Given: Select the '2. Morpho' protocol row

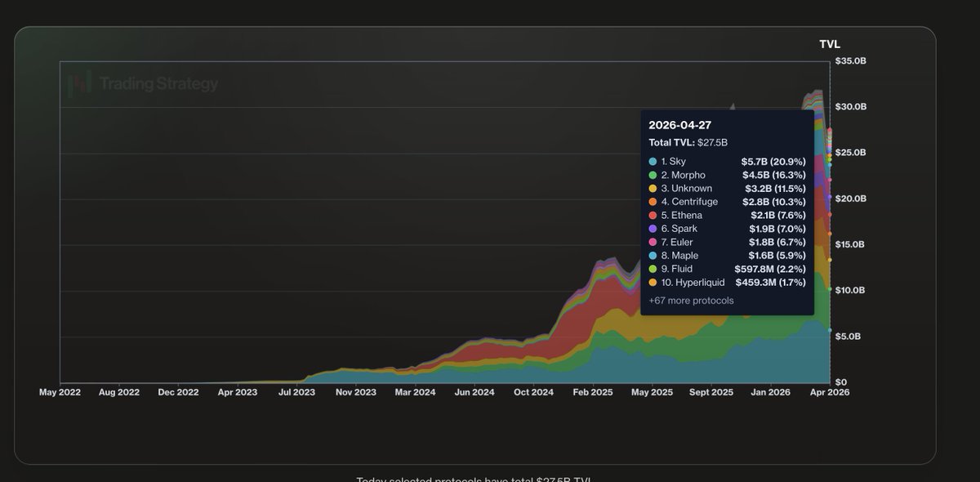Looking at the screenshot, I should 727,175.
